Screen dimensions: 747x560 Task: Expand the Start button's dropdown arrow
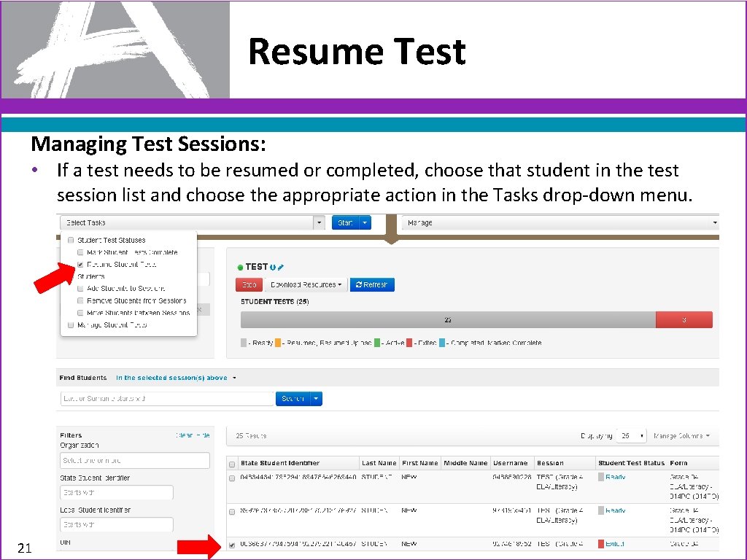[364, 222]
